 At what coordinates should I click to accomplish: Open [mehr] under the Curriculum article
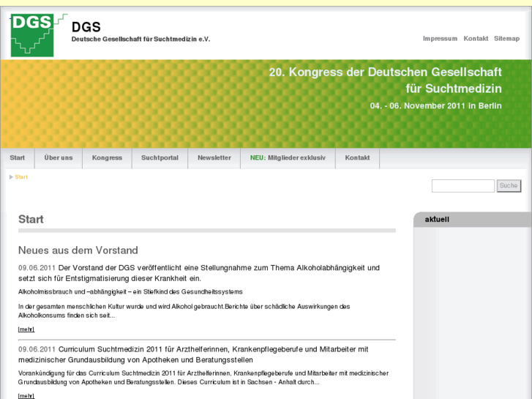click(x=26, y=396)
